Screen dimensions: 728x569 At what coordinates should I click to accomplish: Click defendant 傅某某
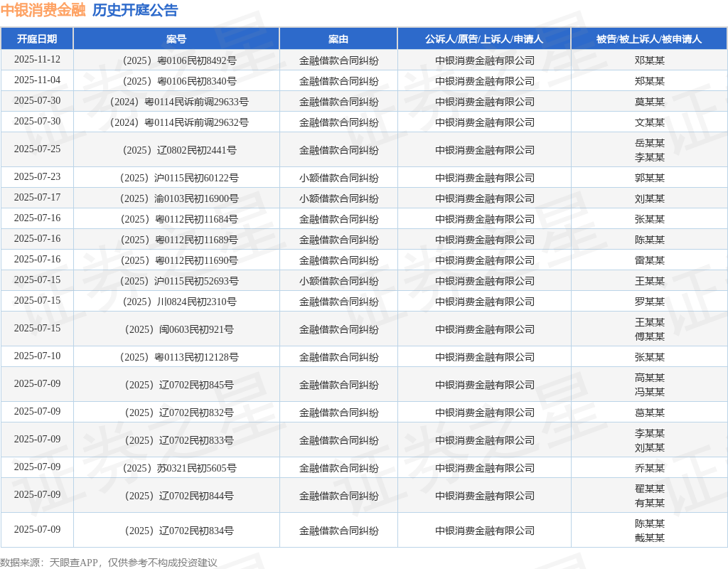coord(650,336)
